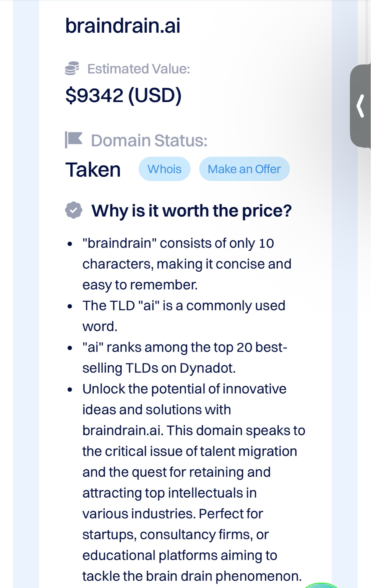Click the verified badge icon beside the heading

pyautogui.click(x=74, y=210)
